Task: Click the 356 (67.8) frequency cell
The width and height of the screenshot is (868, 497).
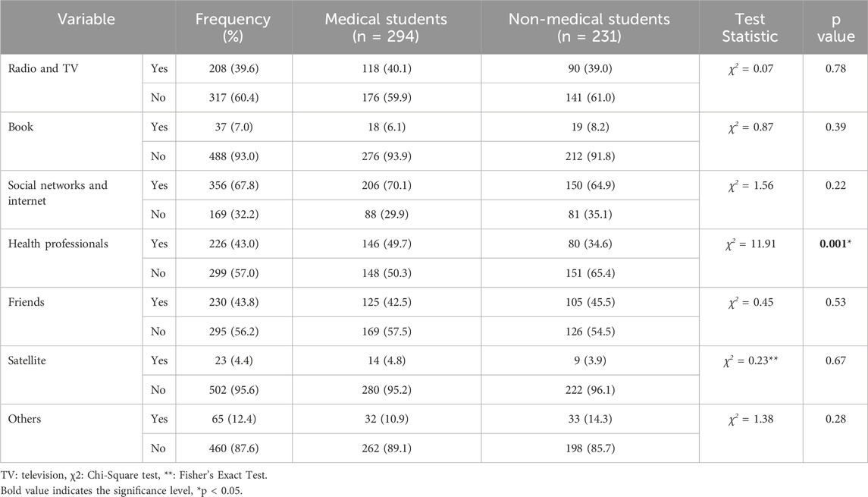Action: 233,186
